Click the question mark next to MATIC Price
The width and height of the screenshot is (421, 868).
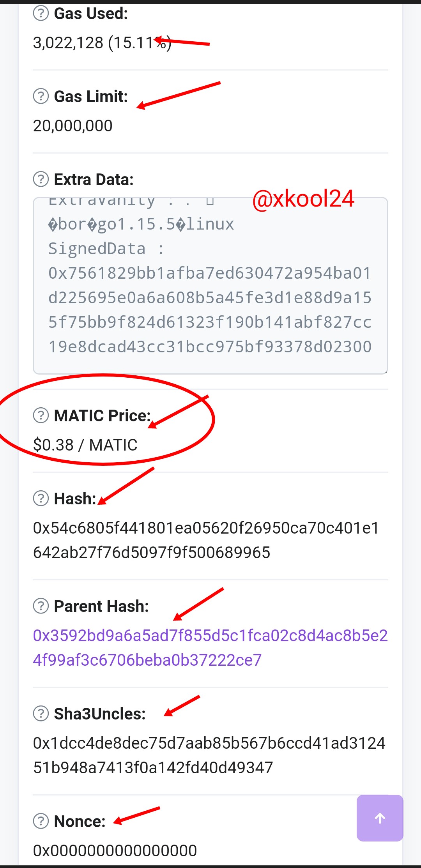click(41, 415)
